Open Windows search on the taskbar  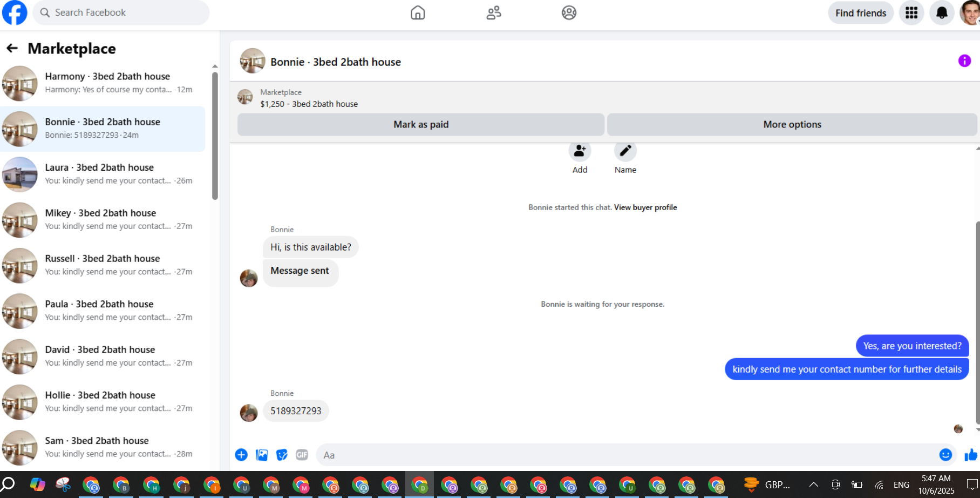[8, 484]
